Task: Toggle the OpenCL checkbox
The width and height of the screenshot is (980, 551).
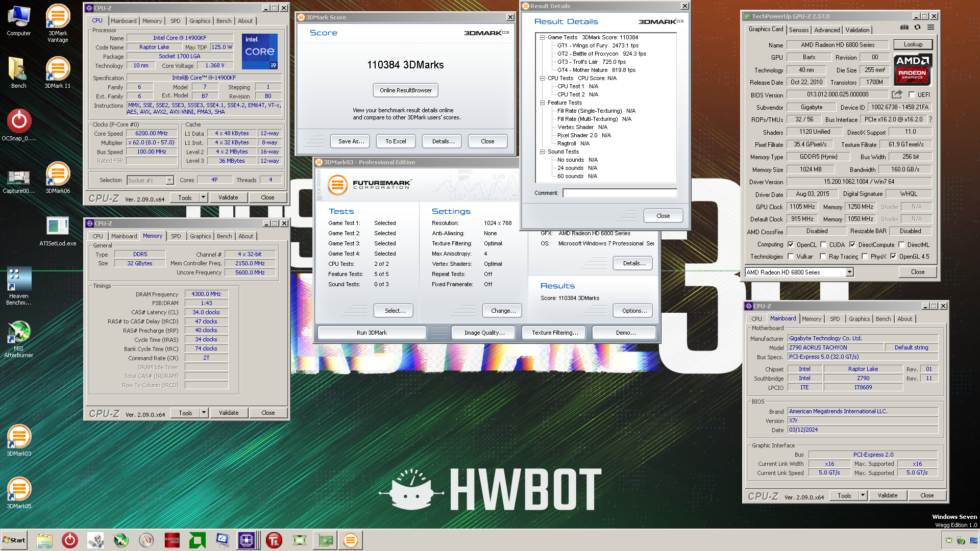Action: (x=791, y=245)
